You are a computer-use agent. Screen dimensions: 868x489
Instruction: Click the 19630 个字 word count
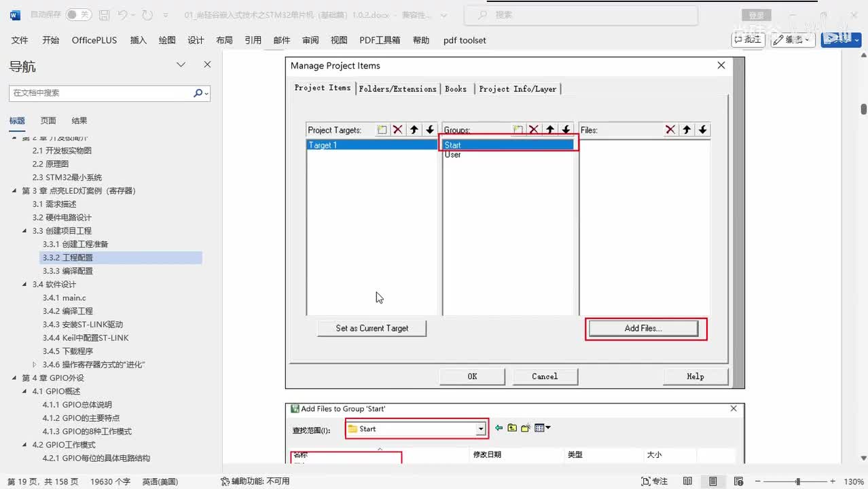coord(110,482)
